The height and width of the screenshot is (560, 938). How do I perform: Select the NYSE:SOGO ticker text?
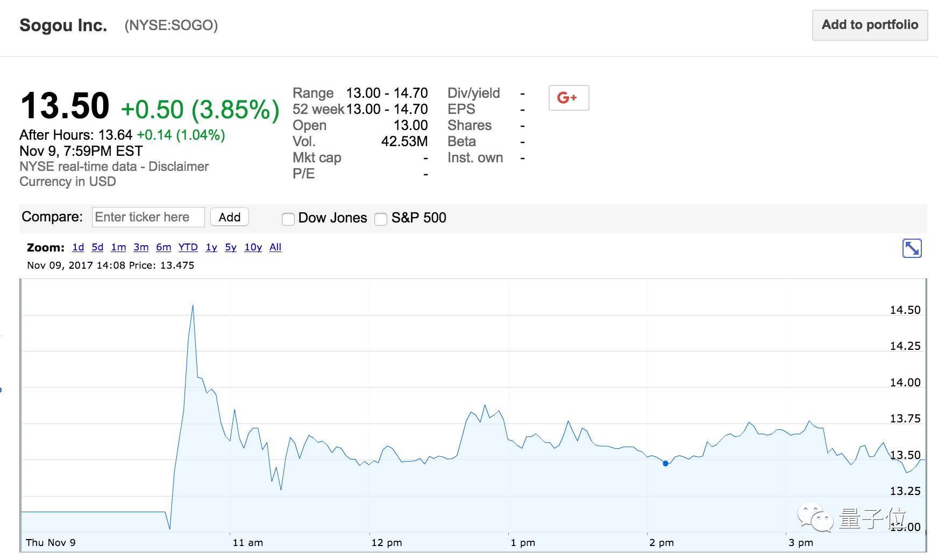[x=171, y=25]
